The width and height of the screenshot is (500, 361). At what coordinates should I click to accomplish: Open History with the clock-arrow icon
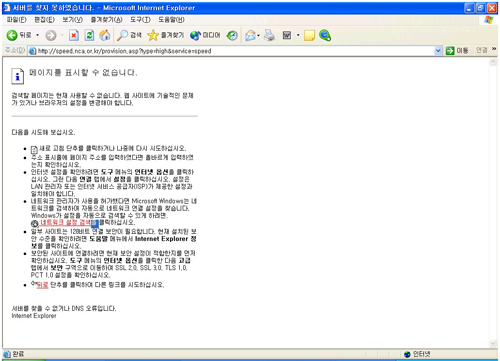tap(232, 35)
